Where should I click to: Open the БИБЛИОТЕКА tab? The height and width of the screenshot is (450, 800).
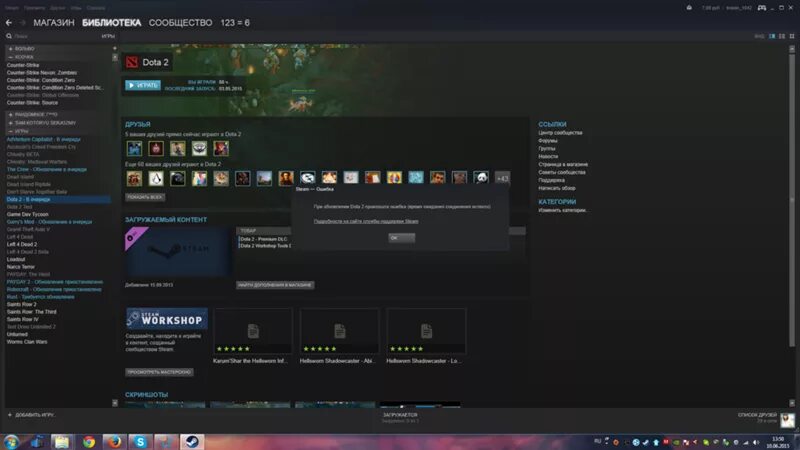111,23
